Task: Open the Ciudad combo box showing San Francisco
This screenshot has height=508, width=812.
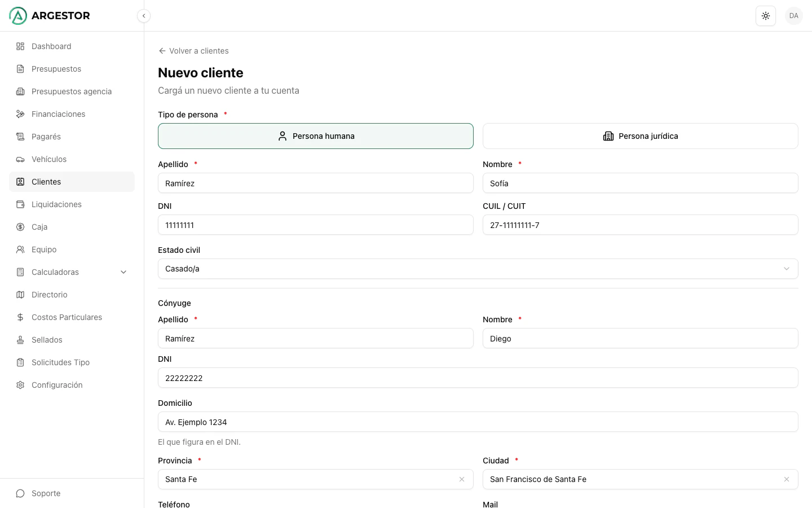Action: click(641, 479)
